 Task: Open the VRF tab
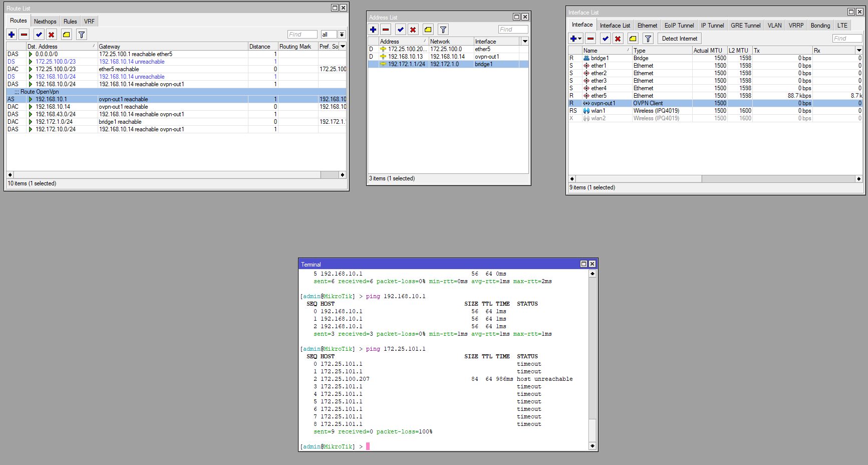(x=89, y=22)
